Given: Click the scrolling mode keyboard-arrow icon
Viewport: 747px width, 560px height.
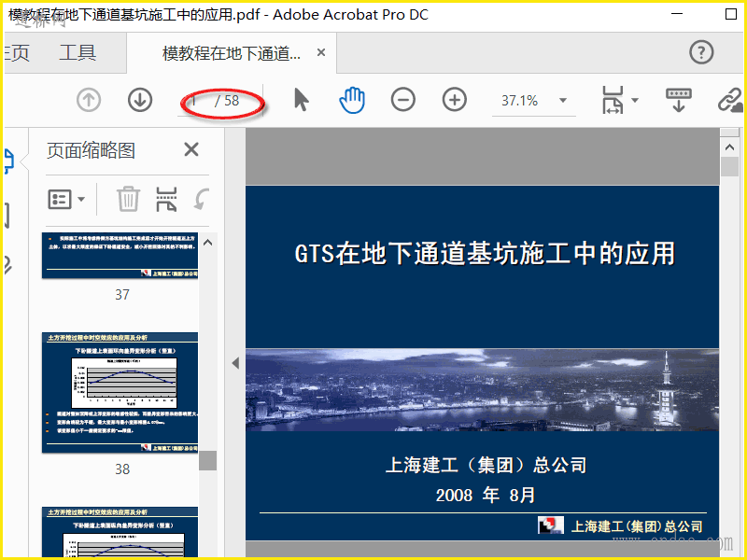Looking at the screenshot, I should click(679, 100).
